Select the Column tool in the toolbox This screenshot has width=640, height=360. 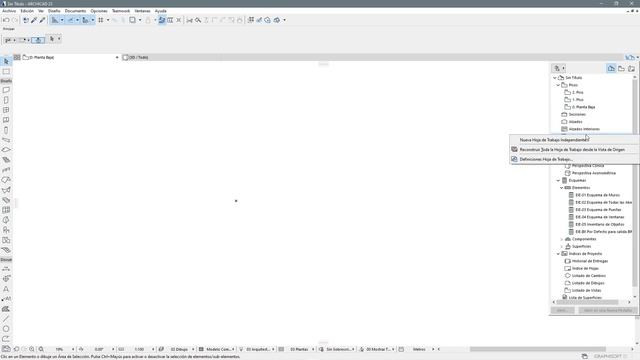6,130
